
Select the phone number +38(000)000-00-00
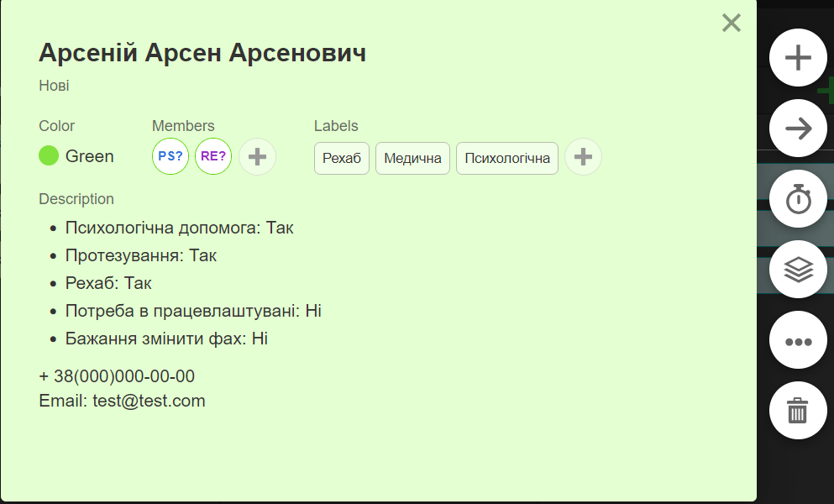coord(117,376)
